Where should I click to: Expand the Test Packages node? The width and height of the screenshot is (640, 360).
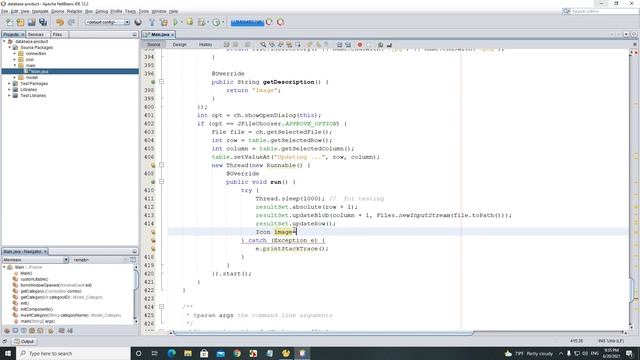coord(9,83)
